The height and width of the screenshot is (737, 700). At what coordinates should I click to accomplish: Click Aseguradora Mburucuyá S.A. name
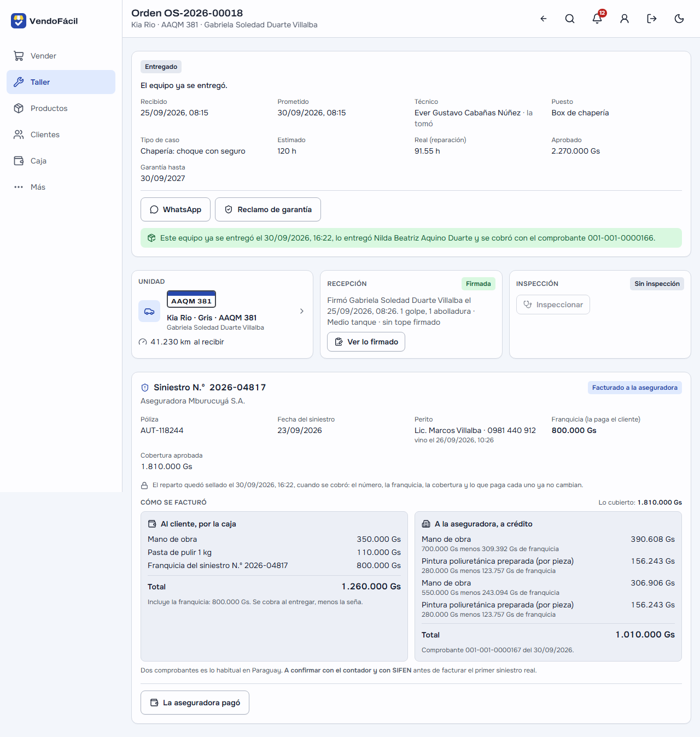point(192,401)
